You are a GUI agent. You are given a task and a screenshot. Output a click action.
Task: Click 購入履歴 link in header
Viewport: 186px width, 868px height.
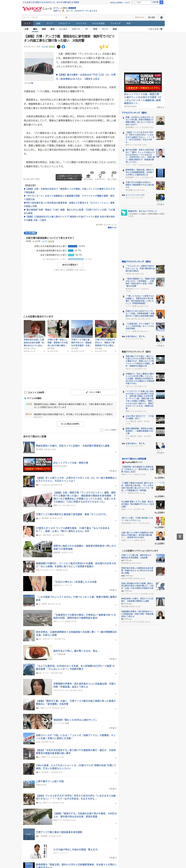152,17
